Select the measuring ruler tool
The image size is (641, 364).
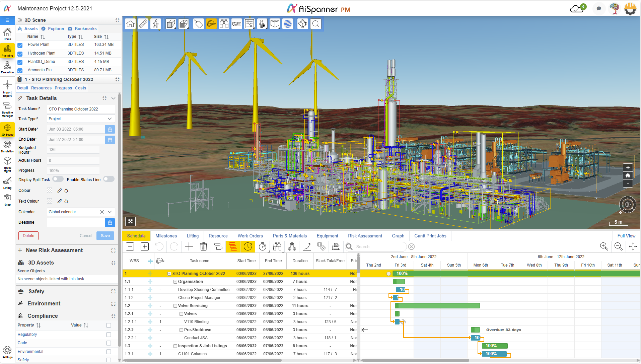[143, 24]
